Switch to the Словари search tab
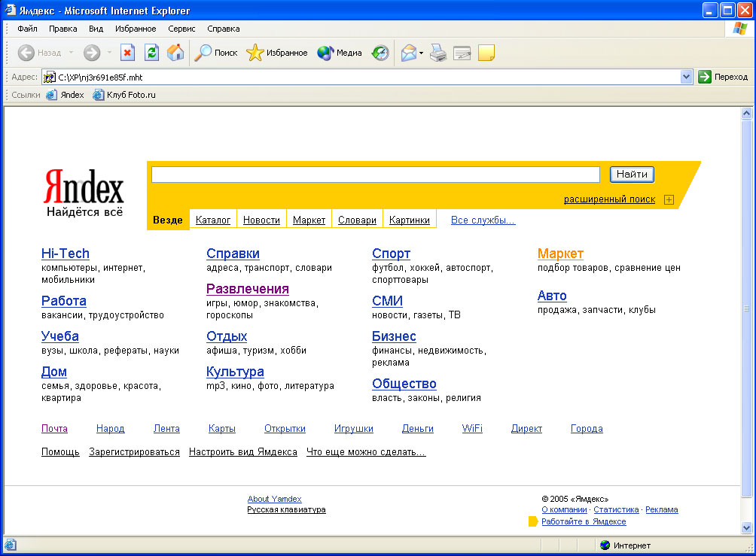 tap(357, 220)
